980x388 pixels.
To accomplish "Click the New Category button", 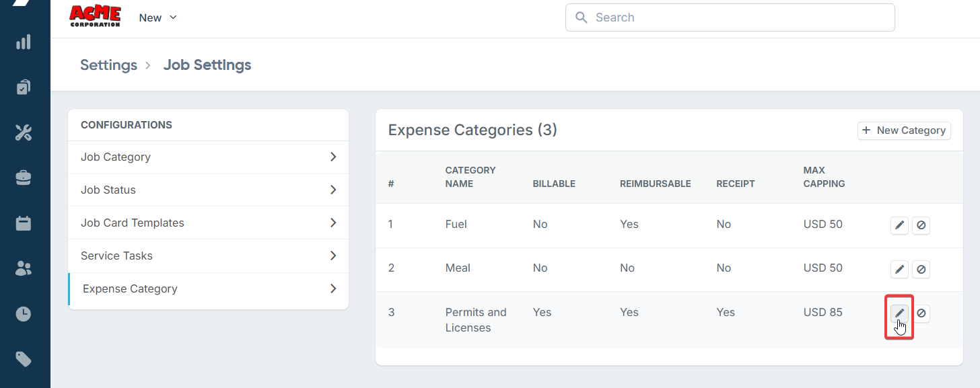I will (904, 130).
